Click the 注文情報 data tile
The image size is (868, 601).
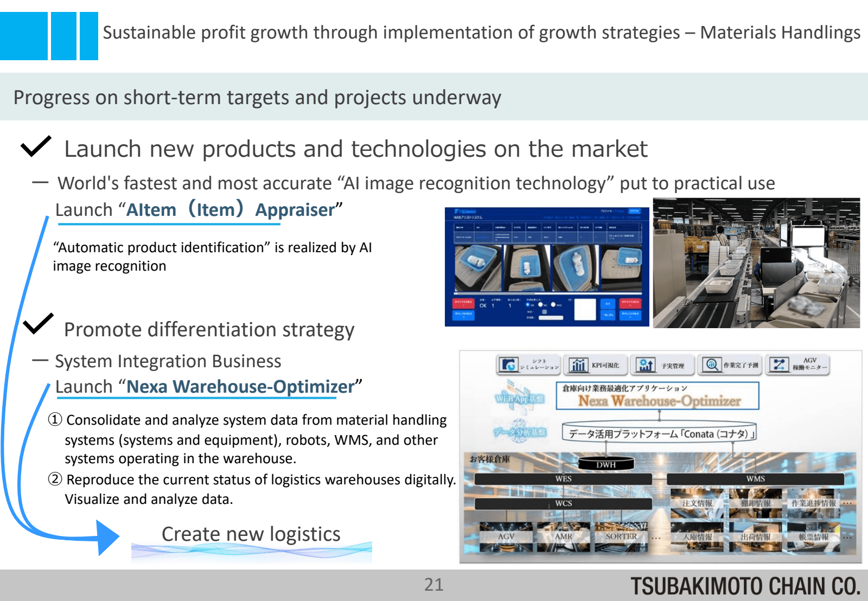697,503
